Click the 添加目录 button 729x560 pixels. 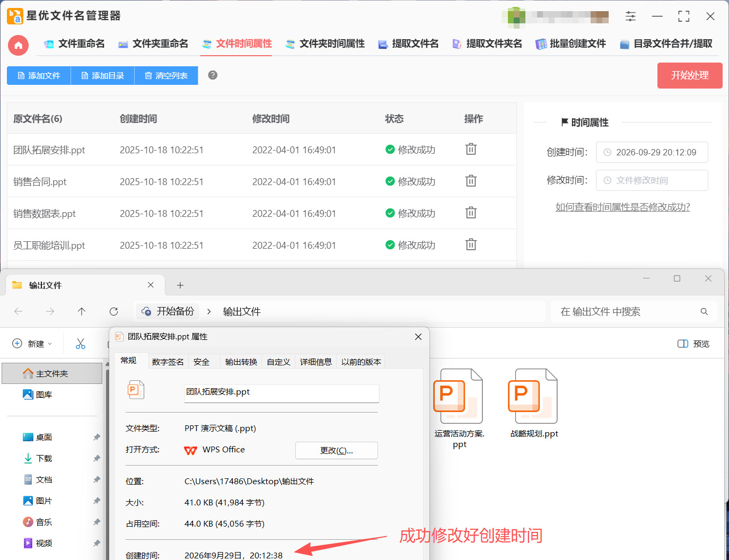(102, 75)
